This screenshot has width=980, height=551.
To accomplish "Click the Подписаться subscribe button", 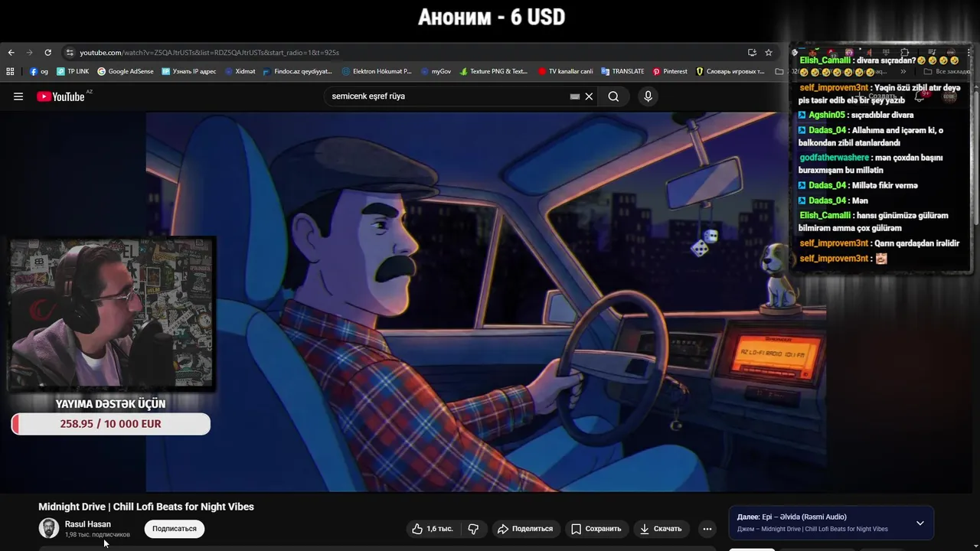I will coord(175,529).
